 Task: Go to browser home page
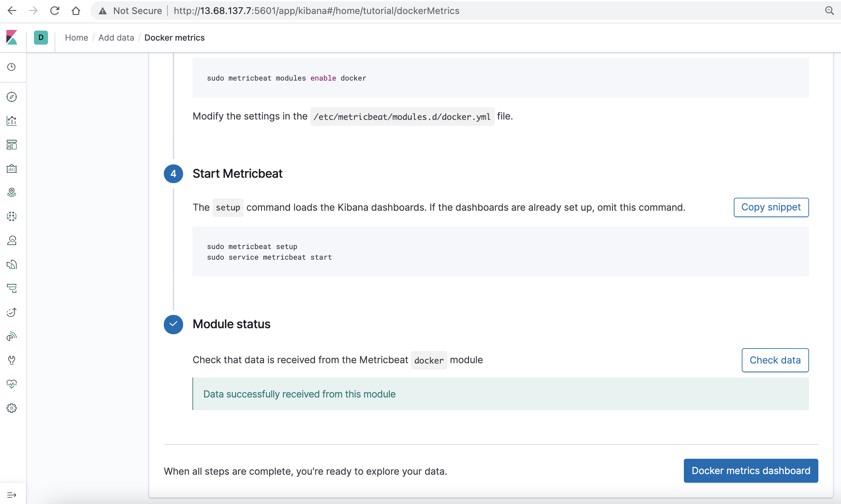(x=76, y=11)
